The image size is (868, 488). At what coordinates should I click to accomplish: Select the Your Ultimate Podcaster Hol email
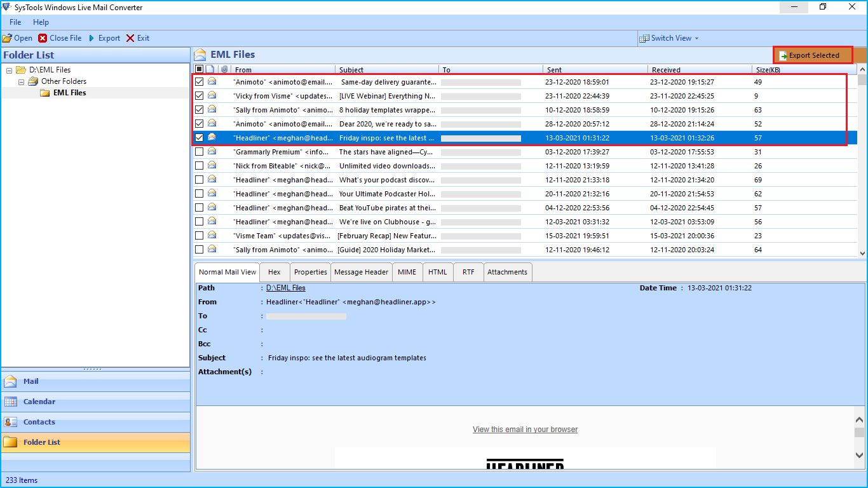pyautogui.click(x=525, y=194)
